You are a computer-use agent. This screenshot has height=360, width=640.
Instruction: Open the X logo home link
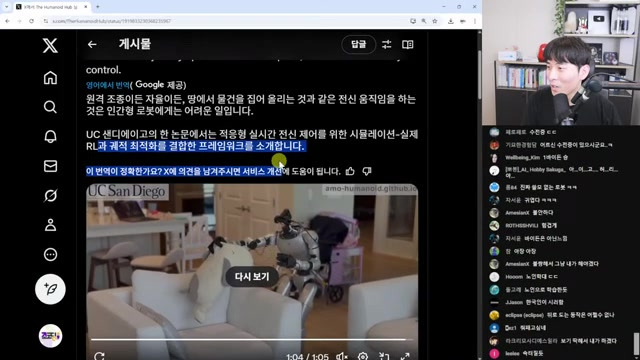[50, 45]
